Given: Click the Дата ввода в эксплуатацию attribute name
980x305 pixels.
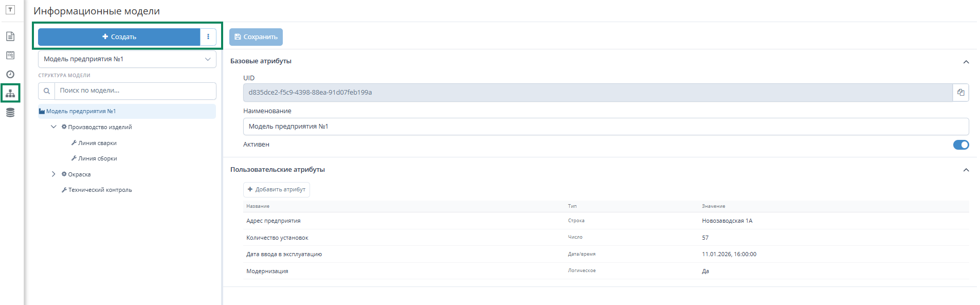Looking at the screenshot, I should 284,254.
